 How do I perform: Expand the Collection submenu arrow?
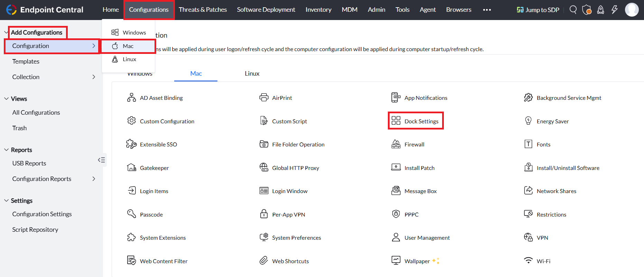click(94, 77)
